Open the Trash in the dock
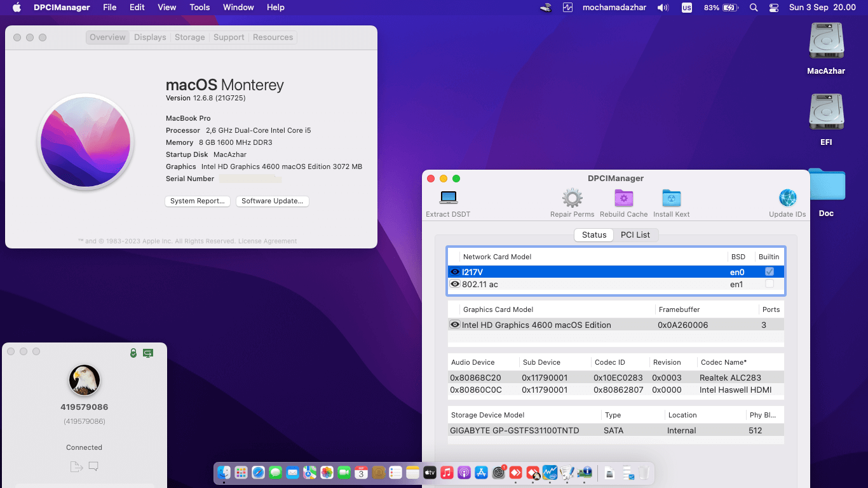 [644, 472]
